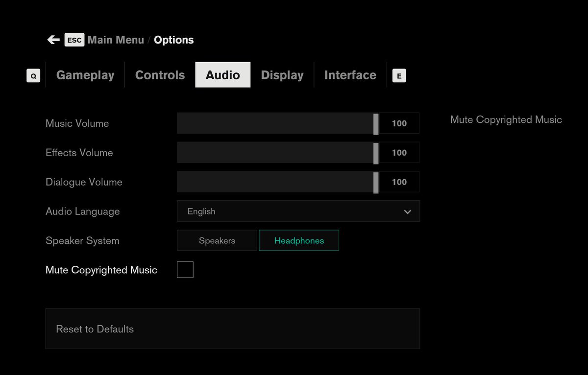
Task: Go to the Display tab
Action: click(282, 75)
